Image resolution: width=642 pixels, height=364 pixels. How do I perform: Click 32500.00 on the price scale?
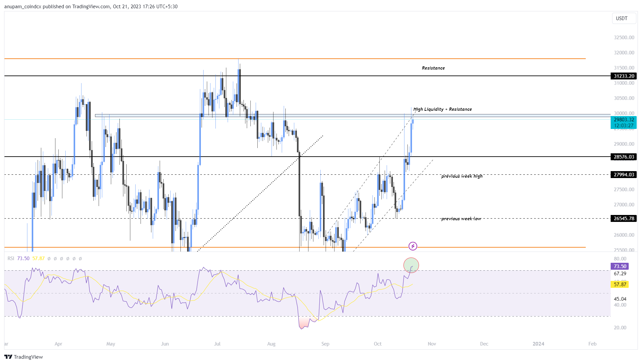[624, 38]
